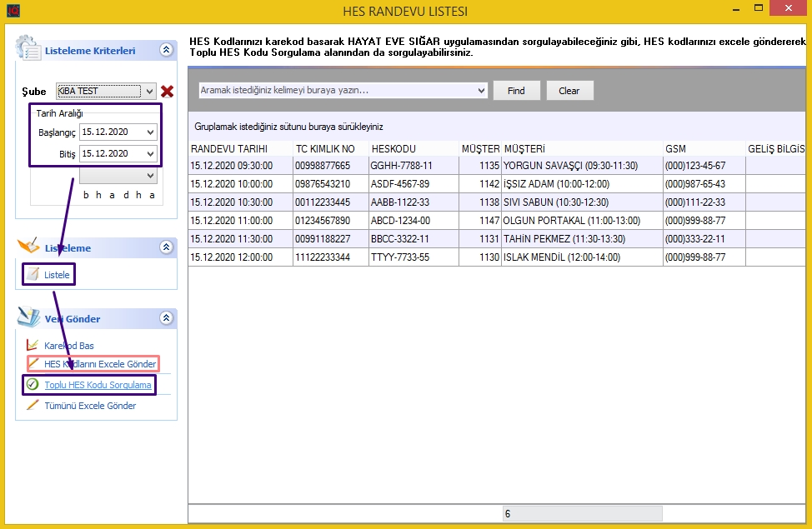The height and width of the screenshot is (529, 812).
Task: Click the Listele notepad icon
Action: point(33,274)
